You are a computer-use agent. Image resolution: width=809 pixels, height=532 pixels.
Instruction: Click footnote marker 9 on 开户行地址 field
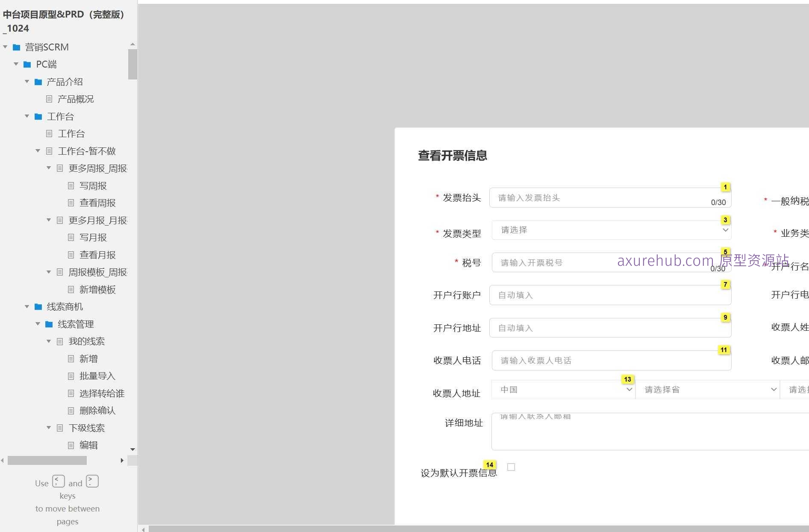click(725, 317)
